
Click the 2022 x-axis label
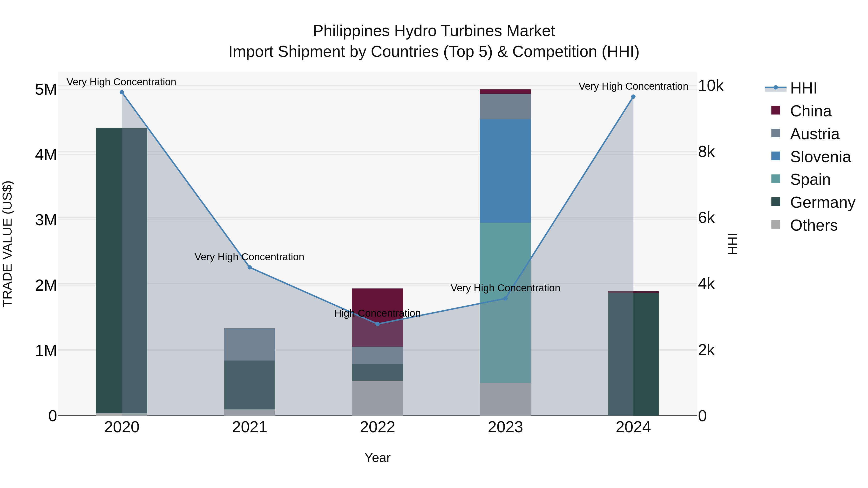coord(377,427)
